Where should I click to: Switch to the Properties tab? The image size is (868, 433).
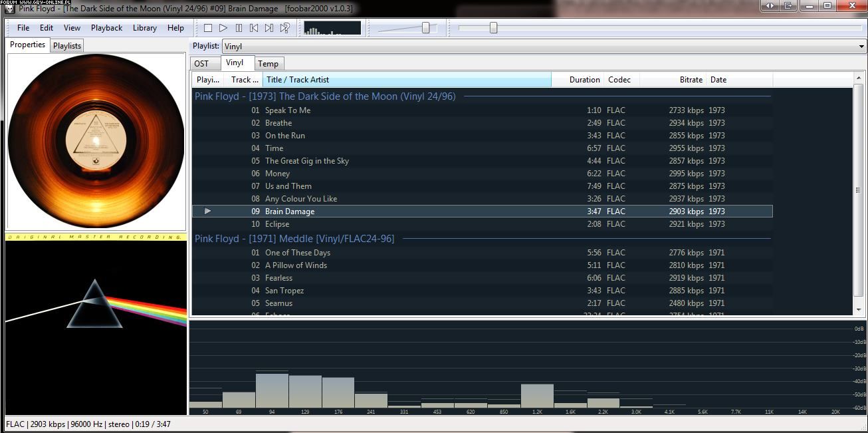(x=27, y=45)
